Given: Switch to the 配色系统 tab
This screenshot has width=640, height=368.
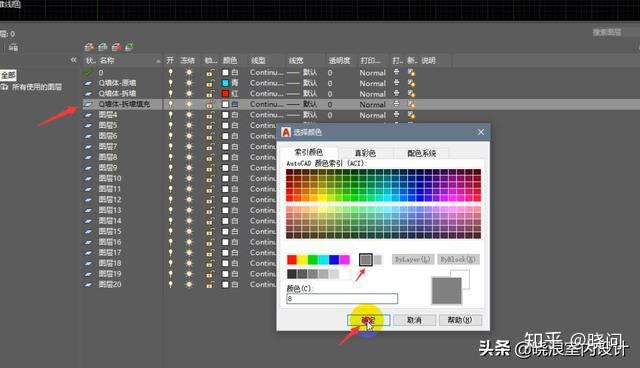Looking at the screenshot, I should tap(421, 153).
